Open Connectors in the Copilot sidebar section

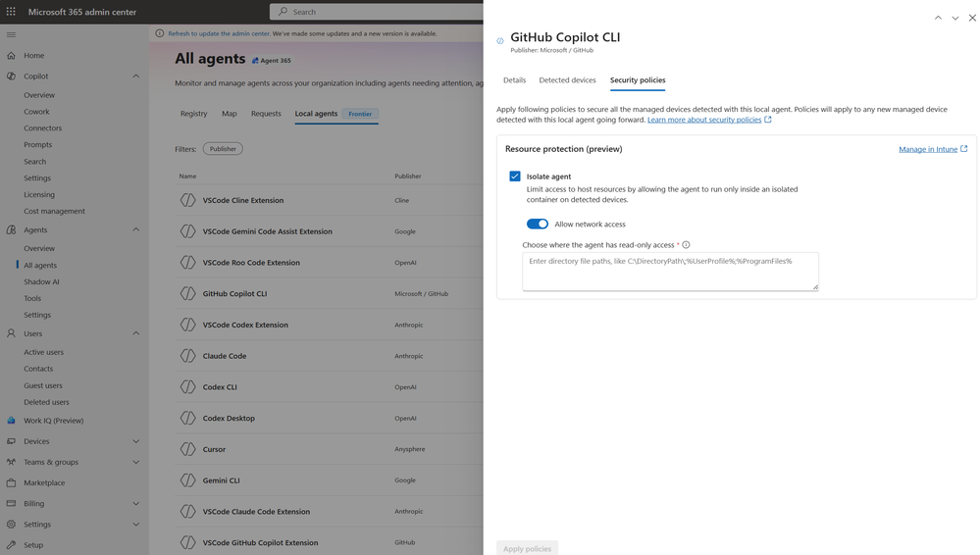coord(42,128)
